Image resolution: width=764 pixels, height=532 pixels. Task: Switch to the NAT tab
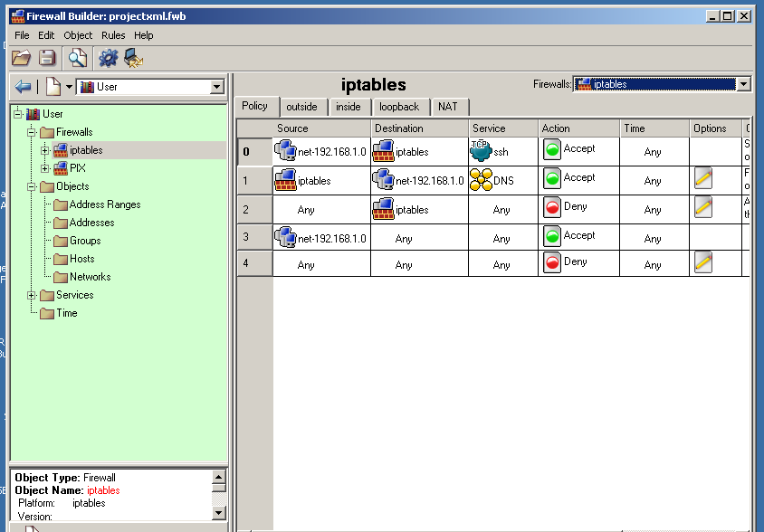[448, 107]
